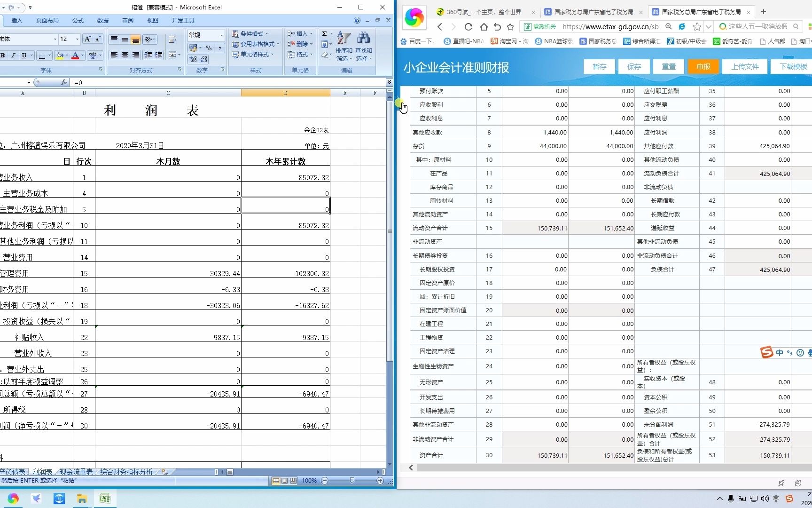The image size is (812, 508).
Task: Click the red font color icon
Action: point(75,56)
